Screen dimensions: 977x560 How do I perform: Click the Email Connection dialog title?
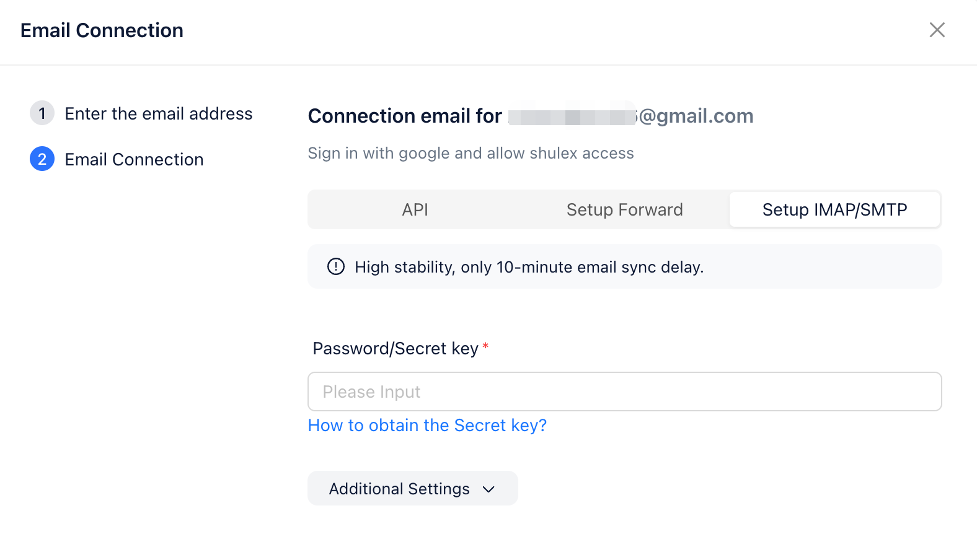pyautogui.click(x=102, y=30)
